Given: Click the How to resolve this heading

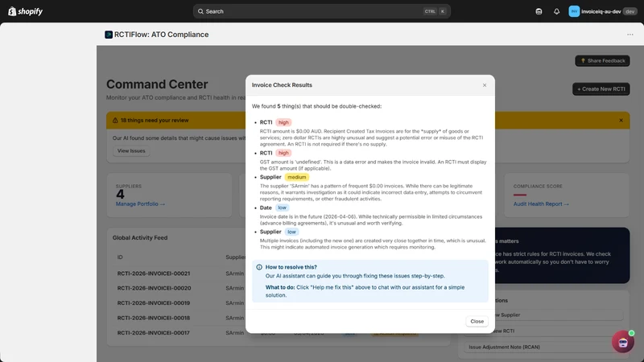Looking at the screenshot, I should tap(291, 267).
